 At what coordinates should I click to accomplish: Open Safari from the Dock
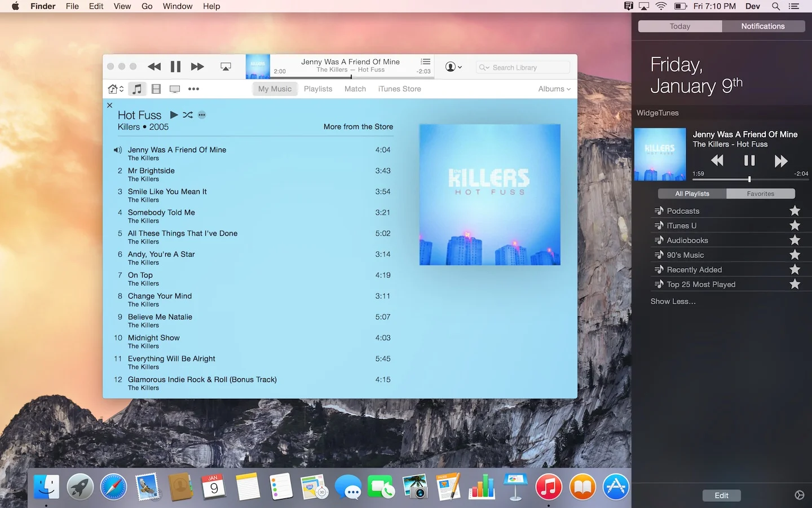pyautogui.click(x=113, y=487)
